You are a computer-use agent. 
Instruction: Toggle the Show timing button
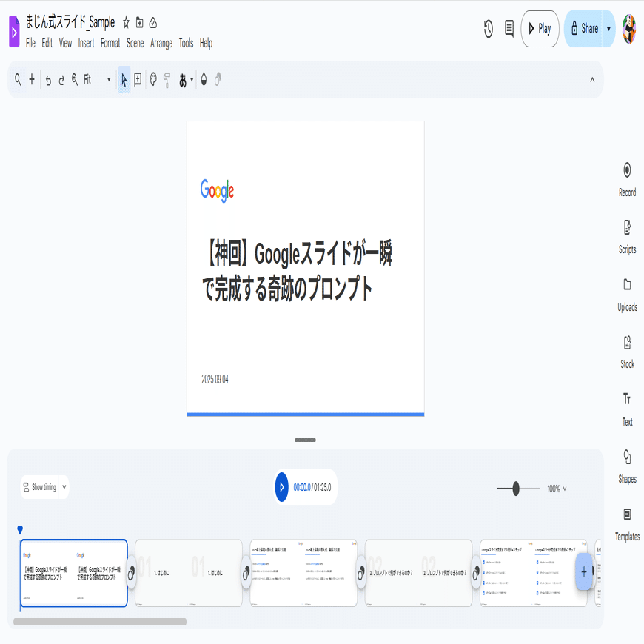[x=40, y=487]
